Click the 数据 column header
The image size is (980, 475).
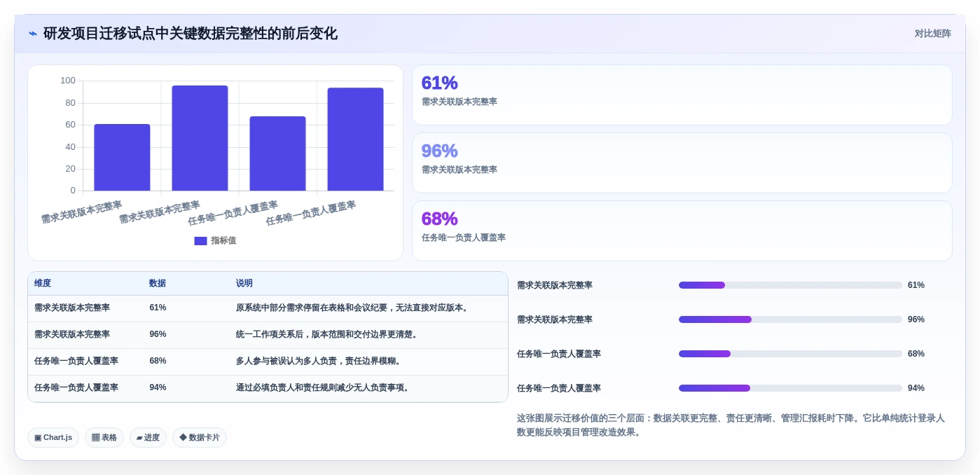[158, 283]
